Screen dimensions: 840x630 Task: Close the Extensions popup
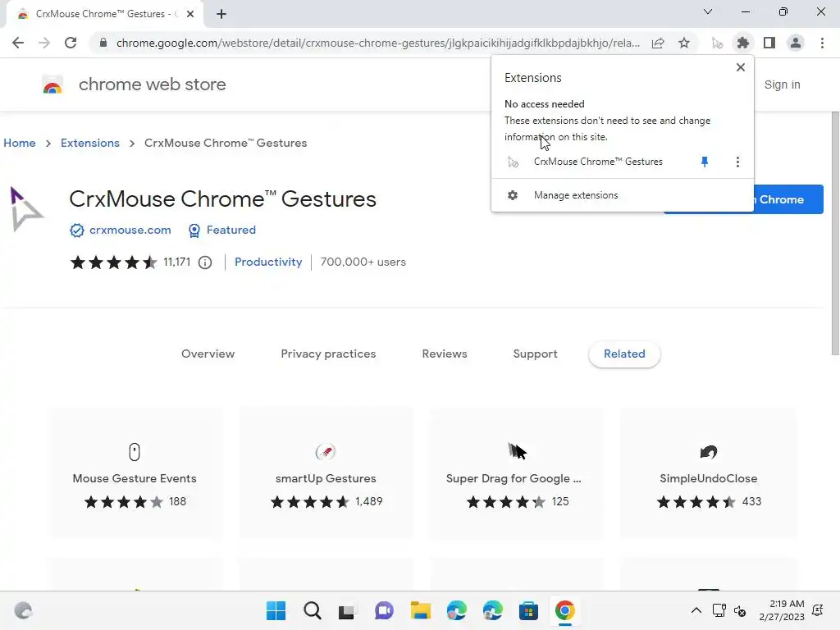tap(741, 67)
